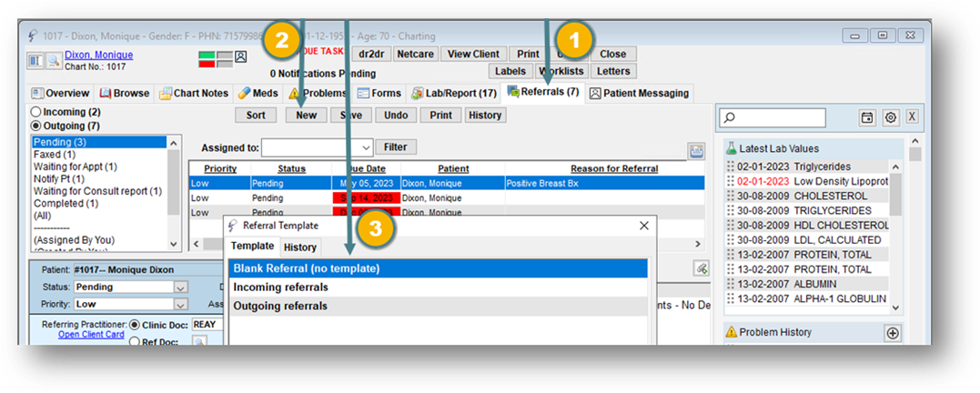Select (All) in the status list
This screenshot has width=980, height=393.
(100, 216)
